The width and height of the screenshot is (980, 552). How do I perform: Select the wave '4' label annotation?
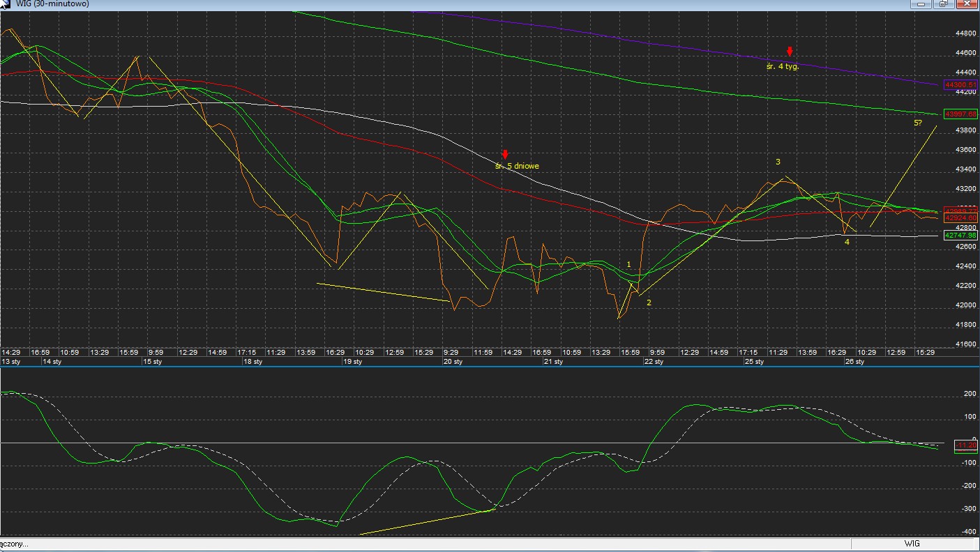pos(847,242)
